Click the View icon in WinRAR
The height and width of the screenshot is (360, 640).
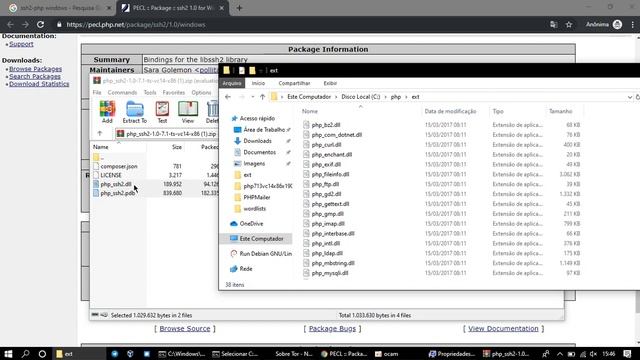click(188, 112)
